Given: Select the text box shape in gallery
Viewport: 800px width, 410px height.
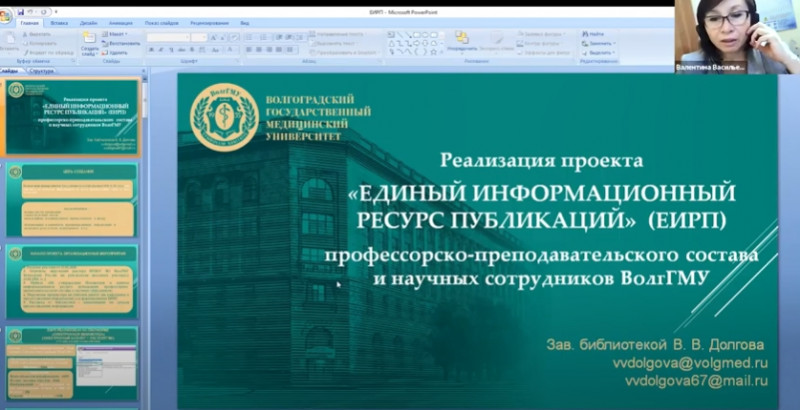Looking at the screenshot, I should (x=391, y=35).
